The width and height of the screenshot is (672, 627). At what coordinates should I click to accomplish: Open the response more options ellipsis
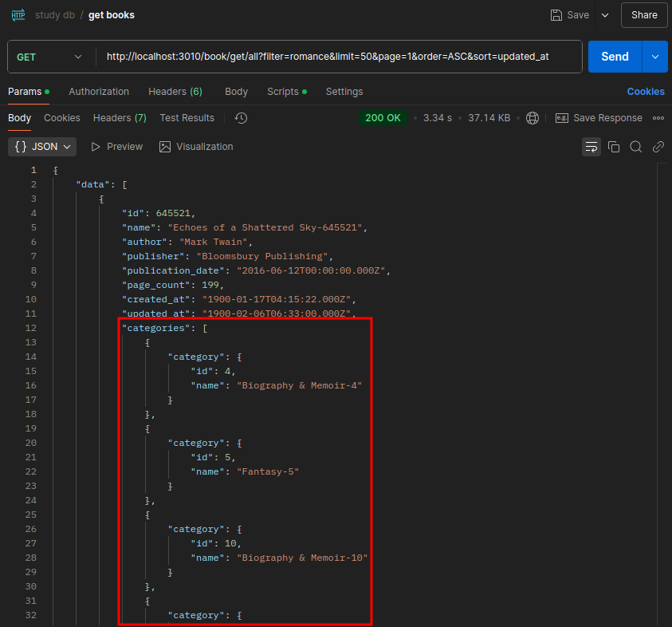(x=658, y=118)
